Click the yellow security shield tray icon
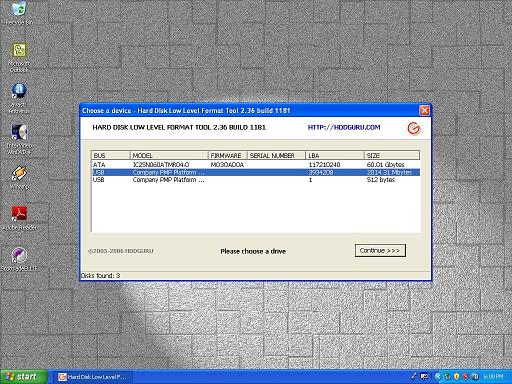Image resolution: width=512 pixels, height=384 pixels. point(456,377)
